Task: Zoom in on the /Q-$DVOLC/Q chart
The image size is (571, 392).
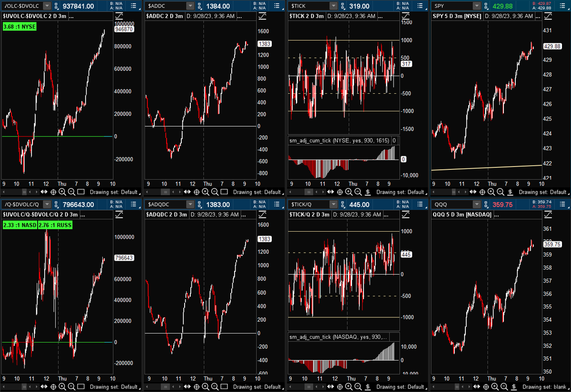Action: 62,387
